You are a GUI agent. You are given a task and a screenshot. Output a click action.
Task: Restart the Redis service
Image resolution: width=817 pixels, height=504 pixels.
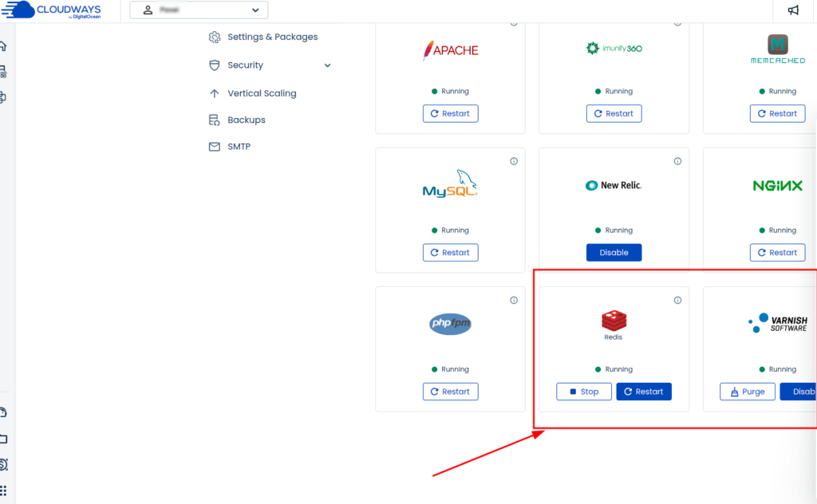click(644, 392)
